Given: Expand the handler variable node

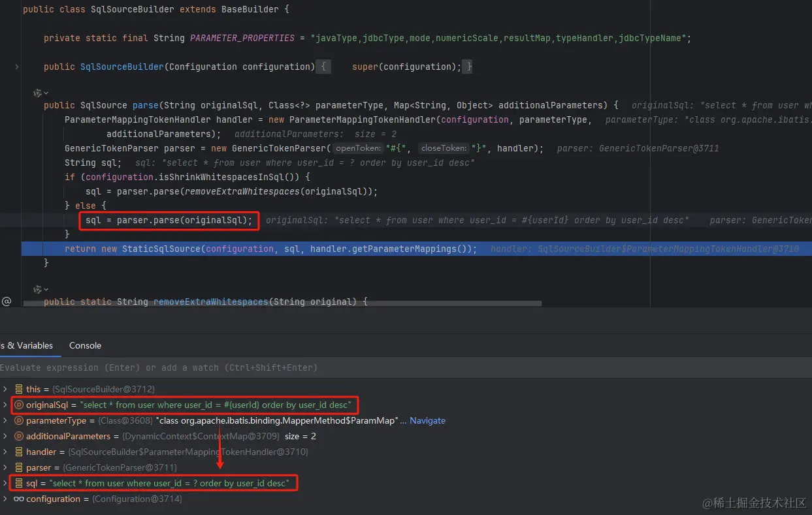Looking at the screenshot, I should [x=5, y=452].
